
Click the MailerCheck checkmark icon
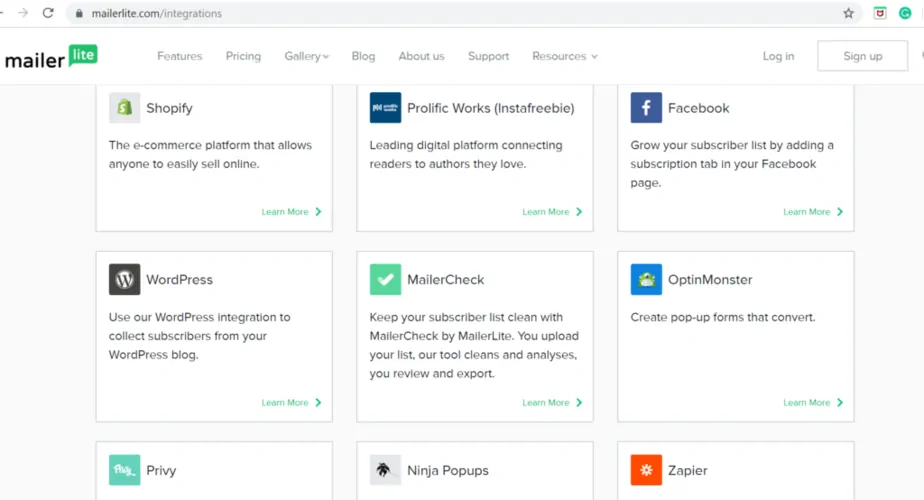point(385,279)
